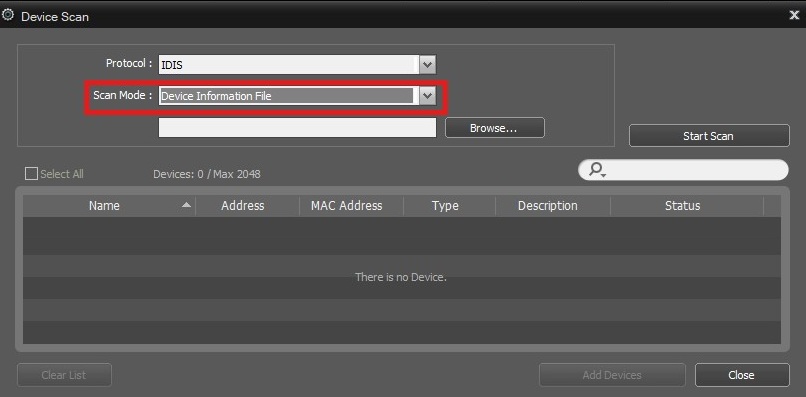Click the Clear List button

pos(64,375)
